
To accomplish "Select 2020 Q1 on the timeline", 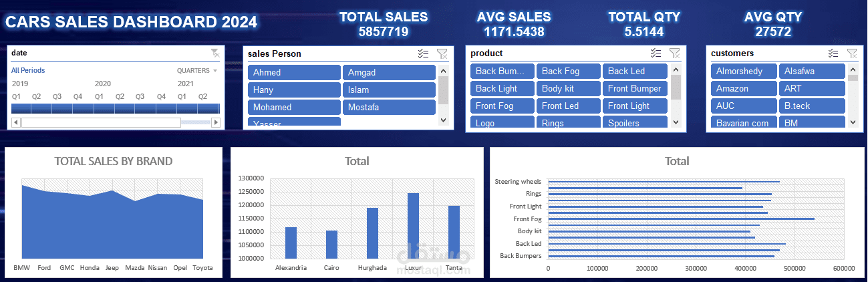I will 105,108.
